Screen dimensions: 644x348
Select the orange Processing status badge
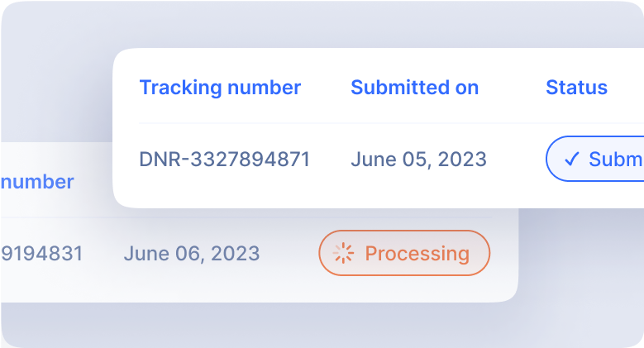point(404,253)
